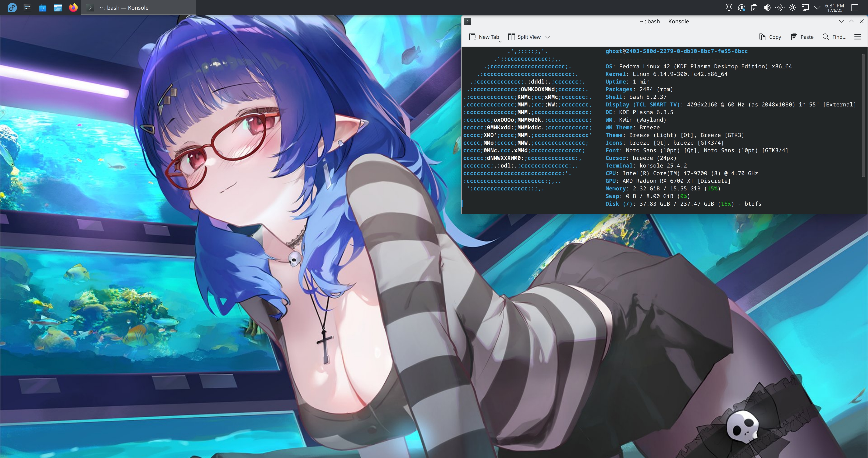Click the "Disk (/): 37.83 GiB" line
868x458 pixels.
point(683,204)
